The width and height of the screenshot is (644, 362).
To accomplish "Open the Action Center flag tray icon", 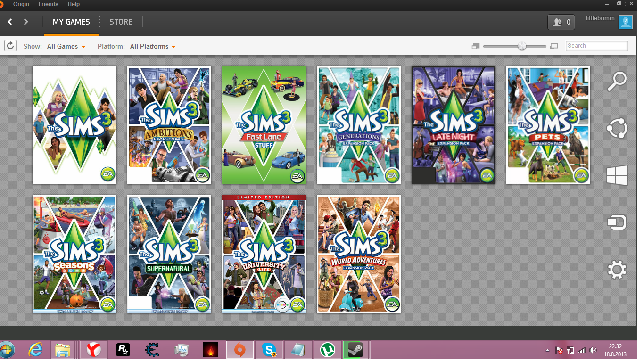I will tap(559, 350).
